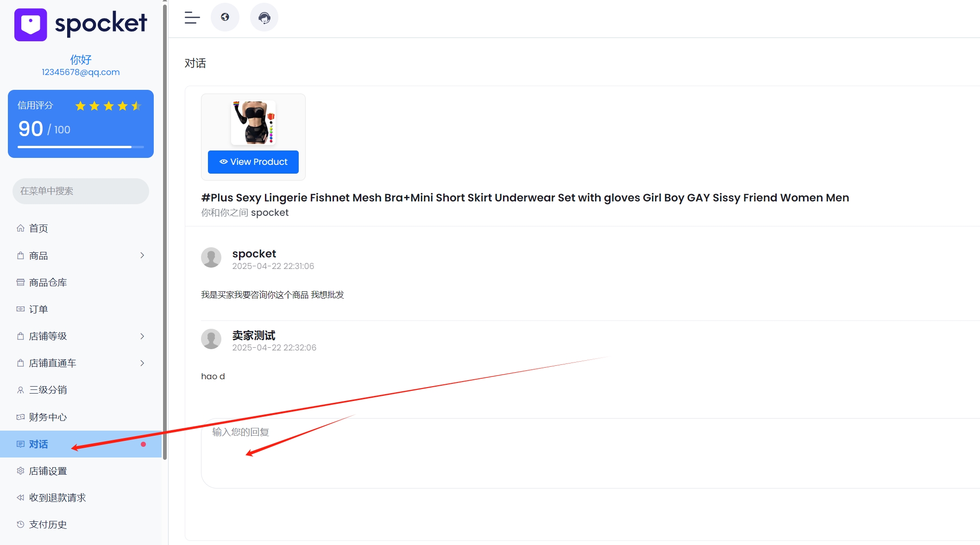Open the 订单 orders icon
Viewport: 980px width, 545px height.
tap(20, 309)
